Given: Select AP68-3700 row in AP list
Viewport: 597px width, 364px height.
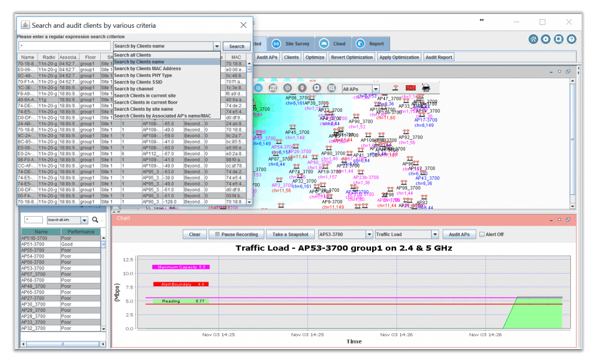Looking at the screenshot, I should (x=61, y=280).
